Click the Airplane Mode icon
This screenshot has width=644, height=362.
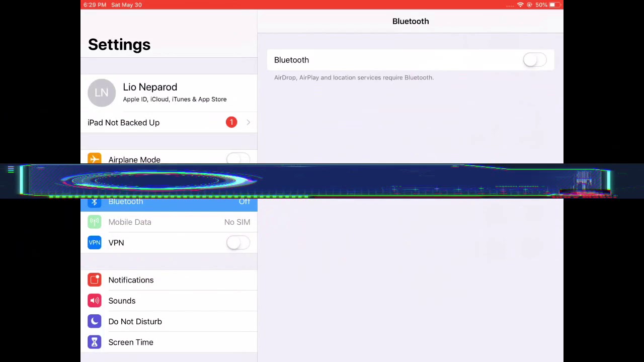(x=95, y=159)
